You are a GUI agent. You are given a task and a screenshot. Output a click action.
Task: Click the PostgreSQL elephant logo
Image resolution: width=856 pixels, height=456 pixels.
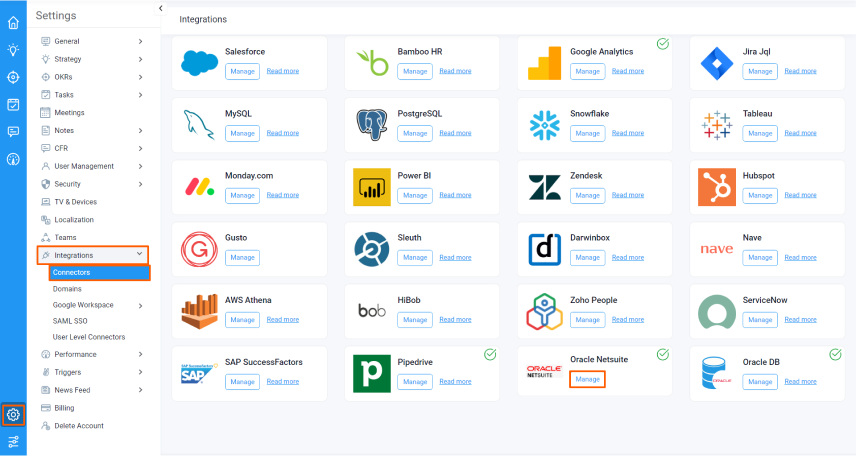tap(372, 125)
